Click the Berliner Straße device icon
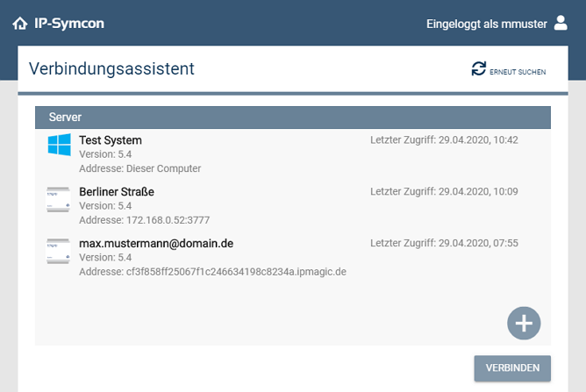 coord(59,199)
